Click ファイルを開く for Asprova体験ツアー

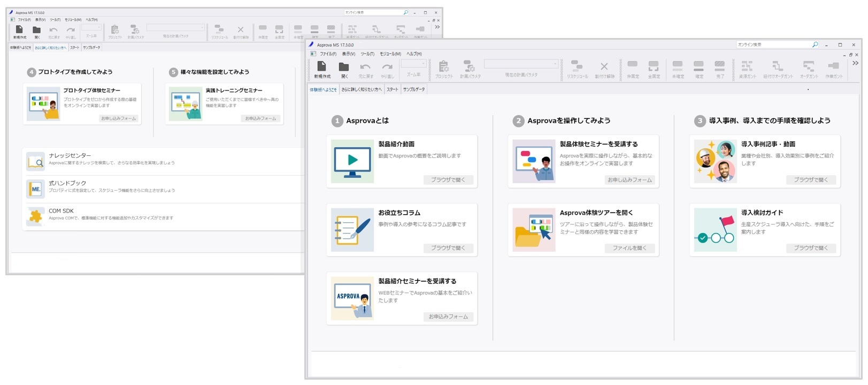[629, 248]
